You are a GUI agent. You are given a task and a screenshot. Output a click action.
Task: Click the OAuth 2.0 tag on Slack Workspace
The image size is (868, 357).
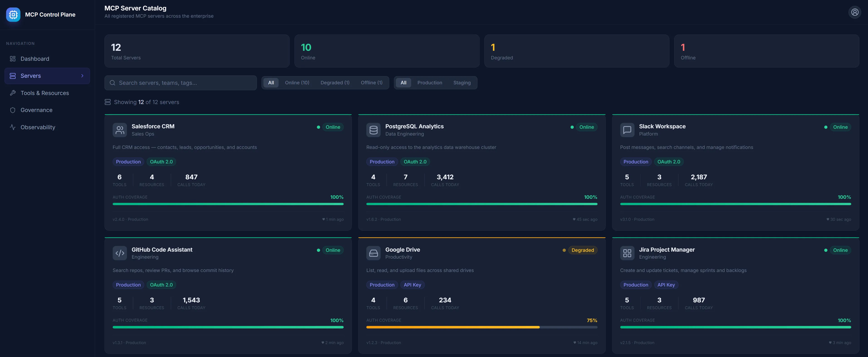click(x=669, y=162)
